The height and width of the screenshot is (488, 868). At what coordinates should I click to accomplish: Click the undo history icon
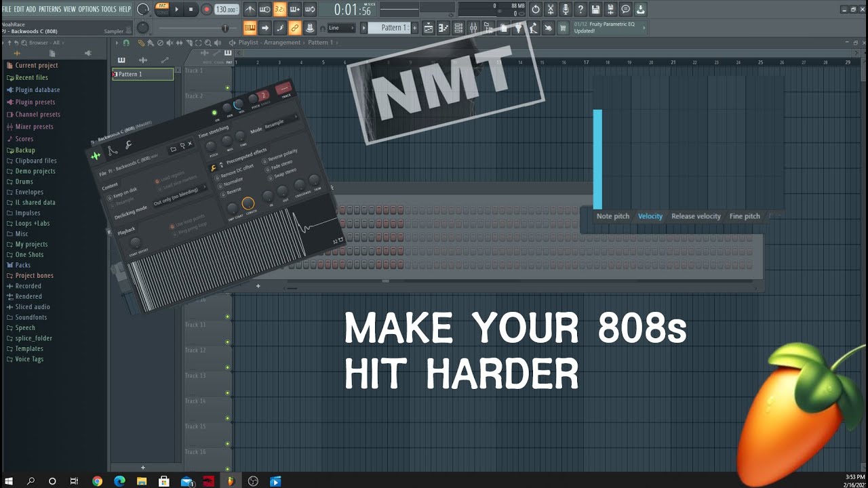[x=536, y=9]
